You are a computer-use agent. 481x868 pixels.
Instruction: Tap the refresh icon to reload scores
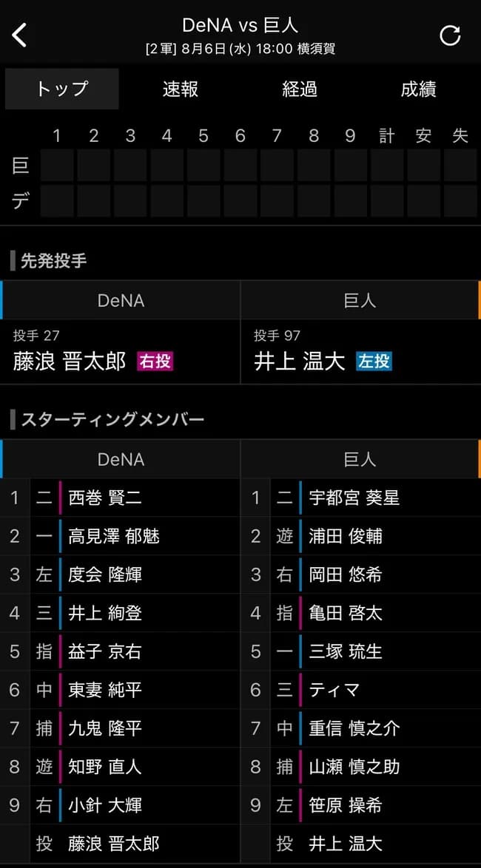pyautogui.click(x=450, y=34)
